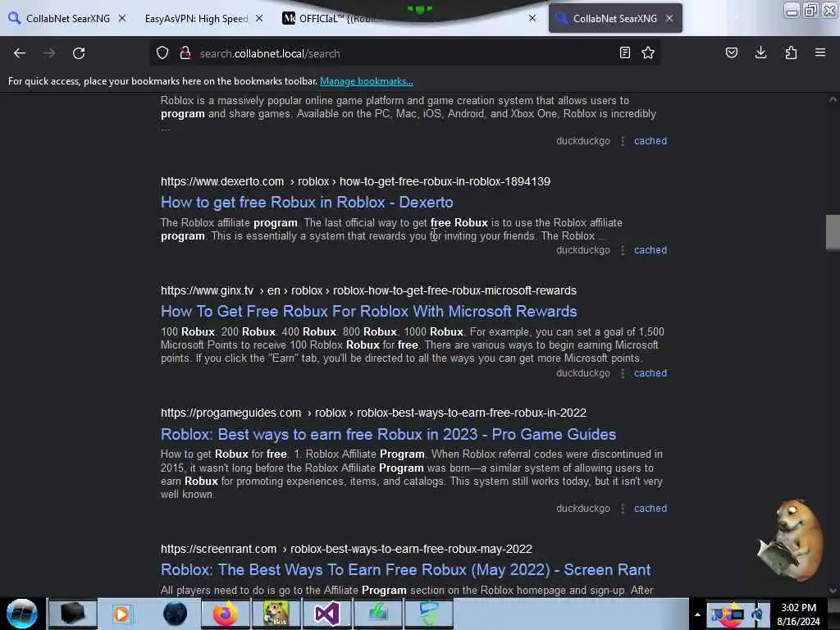The image size is (840, 630).
Task: Bookmark this page with the star
Action: point(648,52)
